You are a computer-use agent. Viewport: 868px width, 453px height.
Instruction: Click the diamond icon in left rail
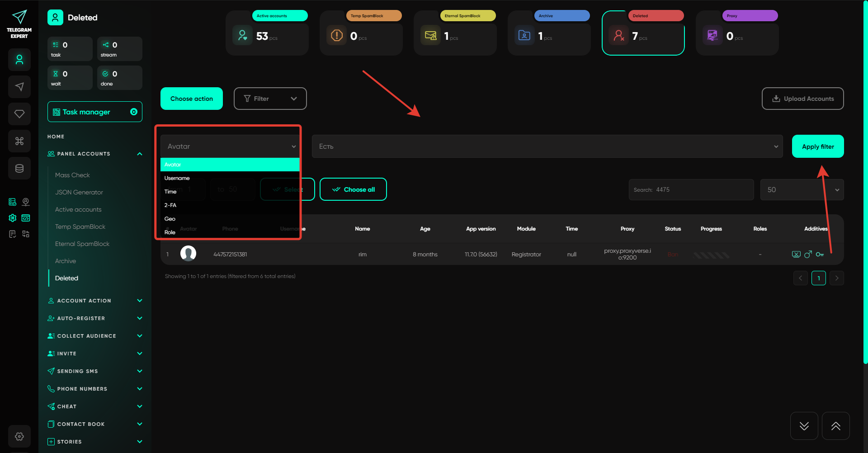[19, 114]
